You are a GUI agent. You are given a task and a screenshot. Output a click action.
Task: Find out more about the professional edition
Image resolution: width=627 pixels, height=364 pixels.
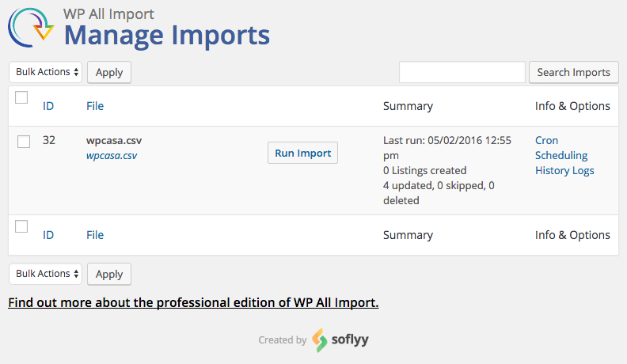pos(193,302)
